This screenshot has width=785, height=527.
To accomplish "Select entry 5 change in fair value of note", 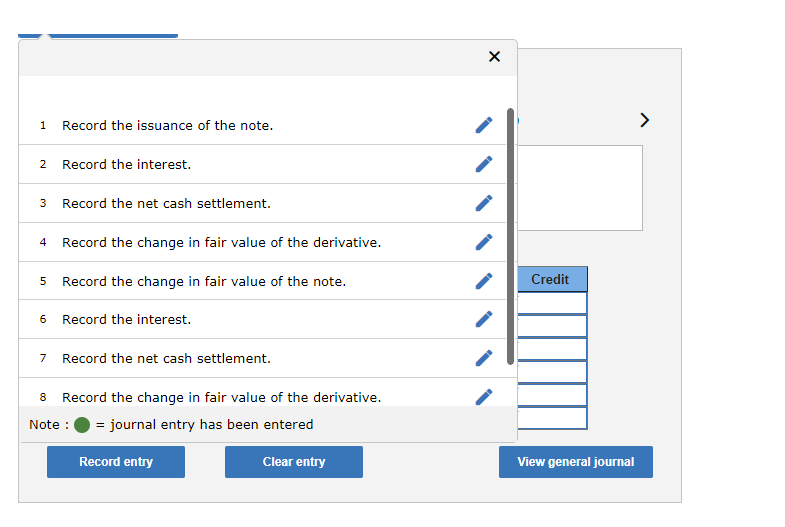I will pyautogui.click(x=204, y=281).
